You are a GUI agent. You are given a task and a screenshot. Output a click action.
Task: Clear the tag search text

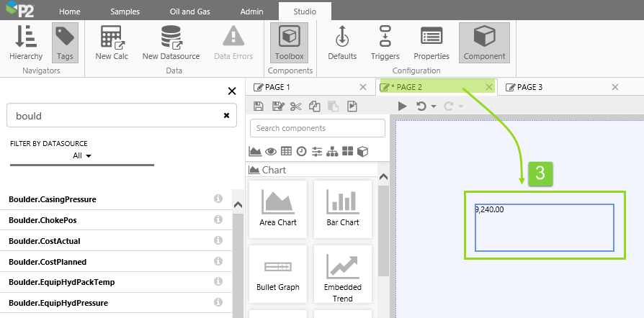226,116
